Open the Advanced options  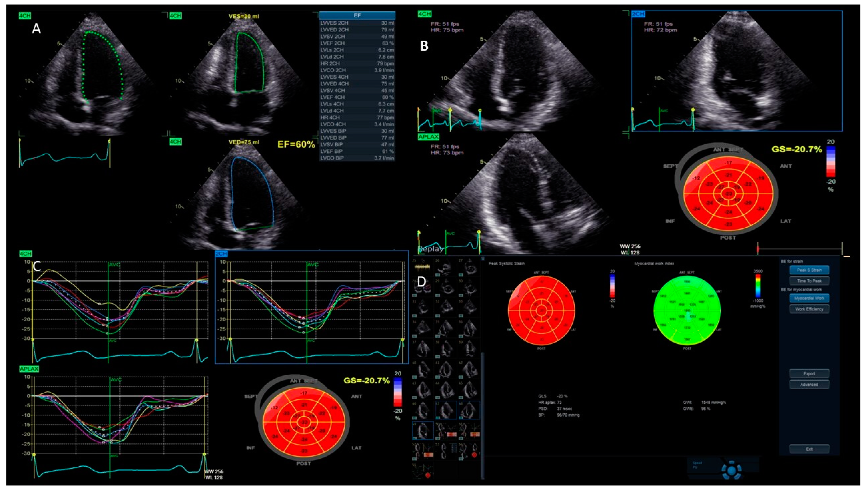tap(809, 384)
